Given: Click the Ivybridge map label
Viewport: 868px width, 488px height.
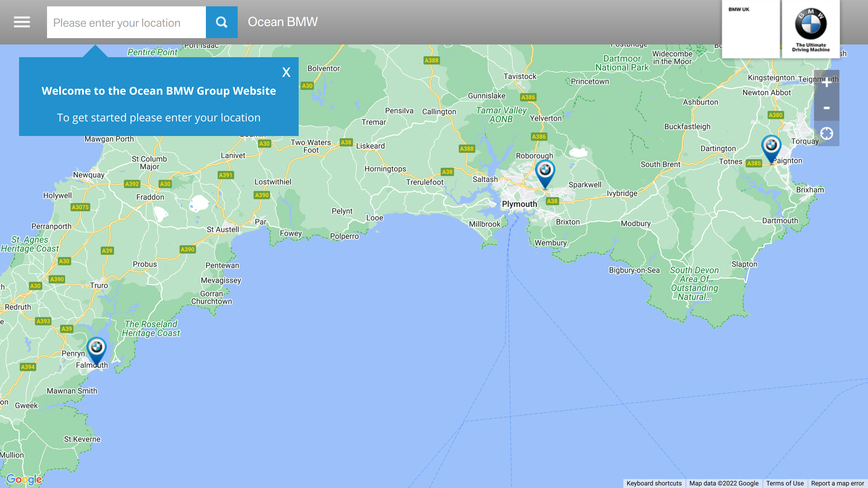Looking at the screenshot, I should click(622, 193).
